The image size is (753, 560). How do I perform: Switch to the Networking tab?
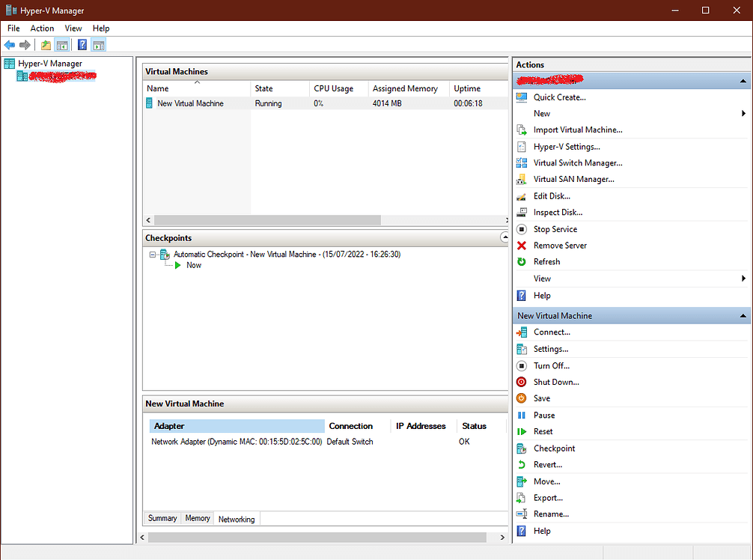pos(236,518)
